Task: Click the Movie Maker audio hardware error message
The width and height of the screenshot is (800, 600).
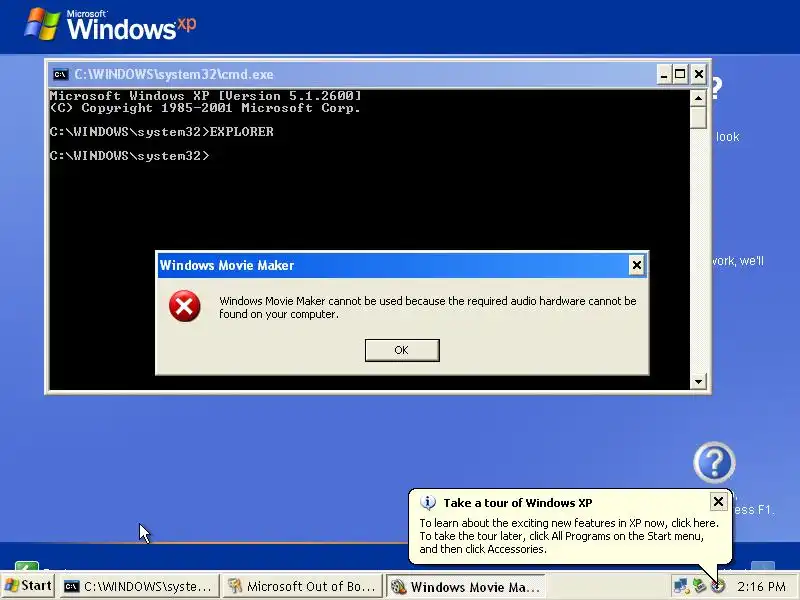Action: click(428, 308)
